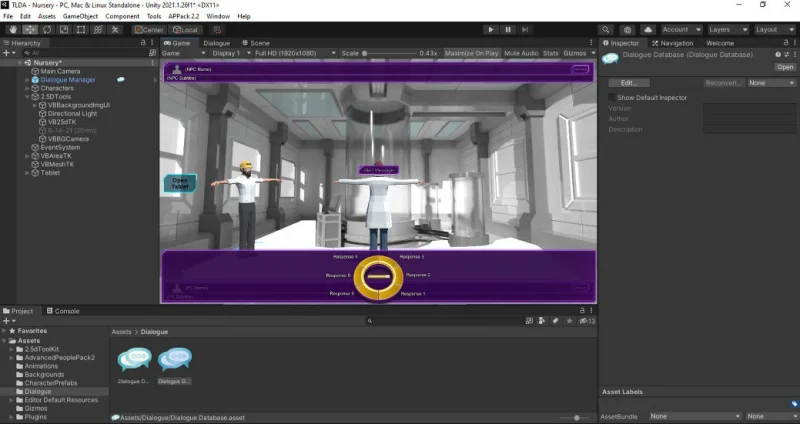
Task: Select the Rotate tool
Action: (x=46, y=30)
